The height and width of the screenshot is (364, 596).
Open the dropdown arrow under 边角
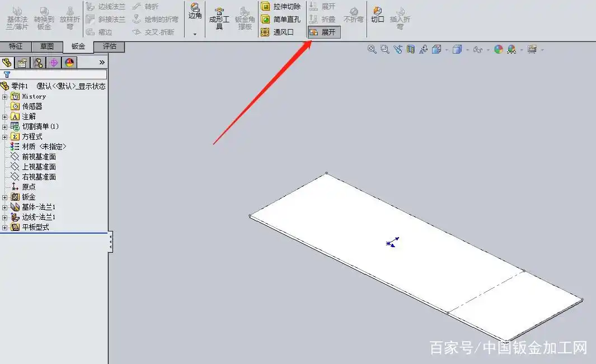click(x=195, y=34)
